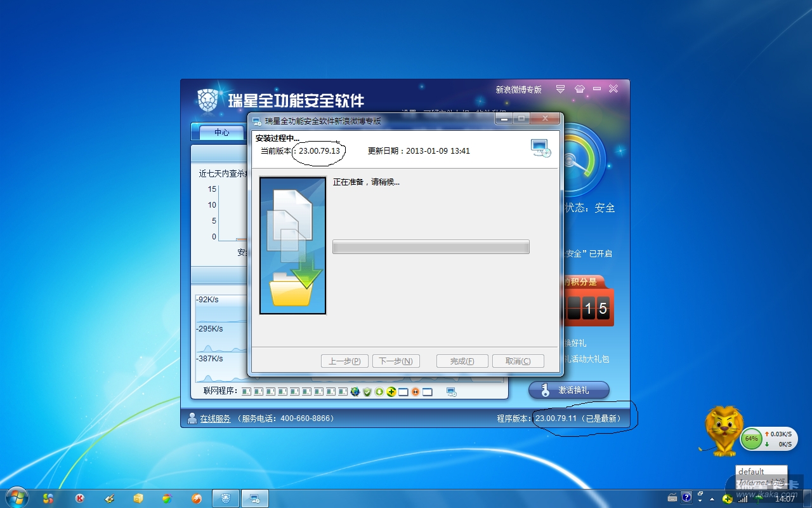Click the yellow-green plus icon in 联网程序 row
This screenshot has height=508, width=812.
pos(391,392)
